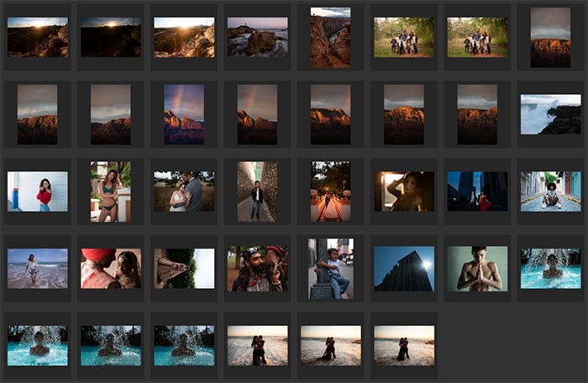Select the vertical canyon river photo

coord(331,38)
